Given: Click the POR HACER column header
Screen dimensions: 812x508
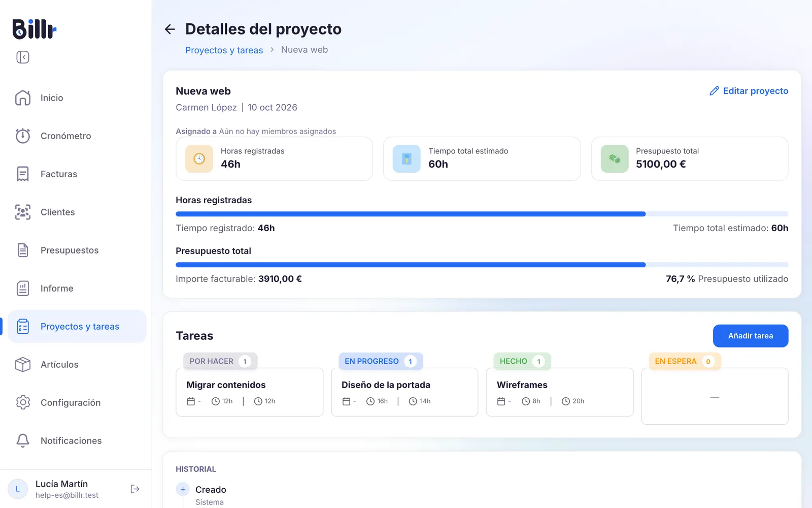Looking at the screenshot, I should click(220, 361).
